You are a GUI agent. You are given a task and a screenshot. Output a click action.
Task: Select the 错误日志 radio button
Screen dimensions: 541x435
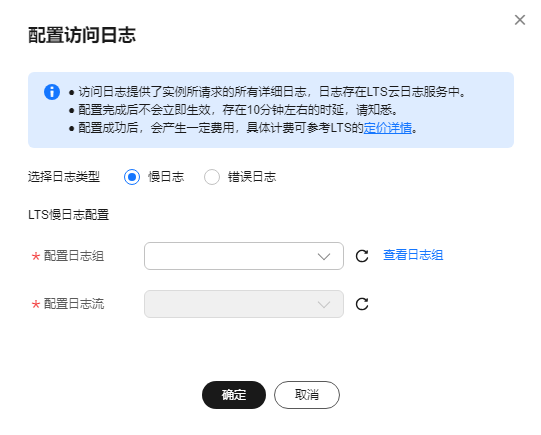click(x=212, y=177)
